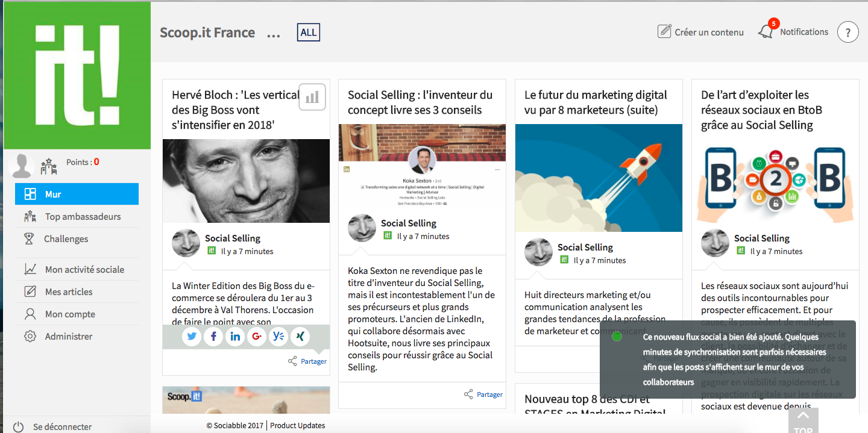The height and width of the screenshot is (433, 868).
Task: Click Scoop.it source icon on Hervé Bloch card
Action: coord(211,251)
